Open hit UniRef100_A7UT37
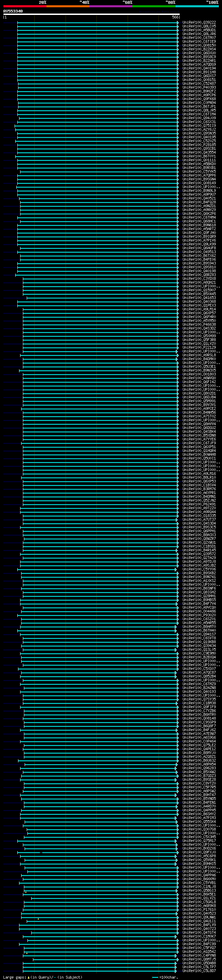The image size is (222, 980). point(199,520)
